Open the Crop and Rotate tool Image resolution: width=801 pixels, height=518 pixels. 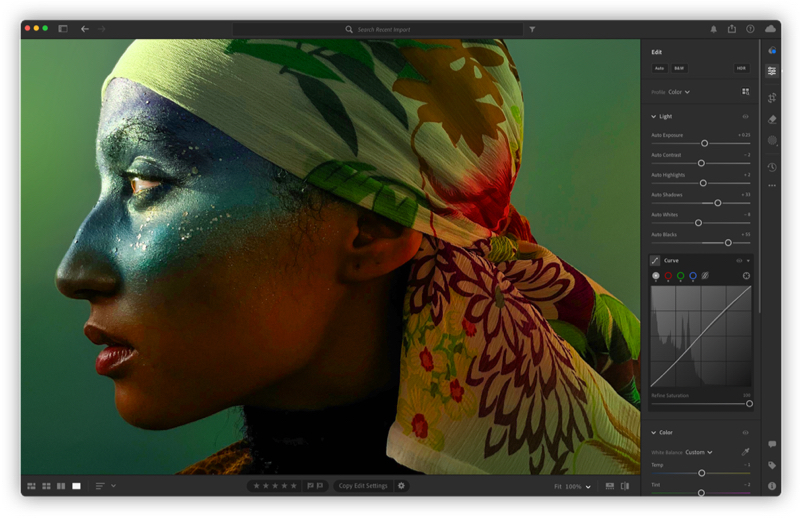(x=772, y=98)
